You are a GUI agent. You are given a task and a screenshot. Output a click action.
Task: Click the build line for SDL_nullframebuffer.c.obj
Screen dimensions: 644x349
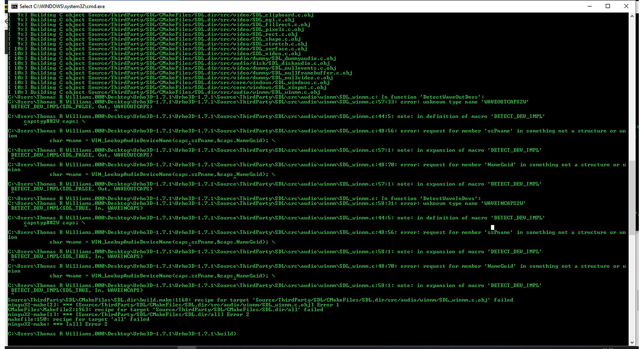click(x=180, y=73)
